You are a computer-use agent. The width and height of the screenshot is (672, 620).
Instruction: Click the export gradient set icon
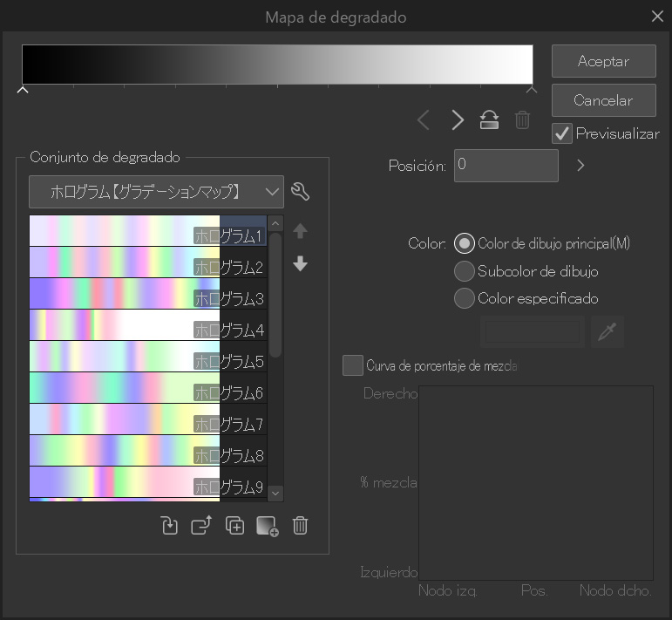point(201,526)
